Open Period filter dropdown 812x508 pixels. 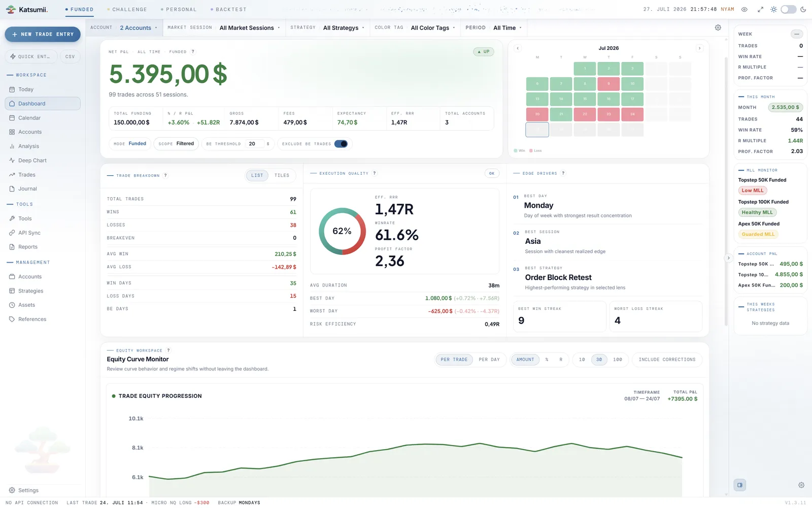coord(494,28)
